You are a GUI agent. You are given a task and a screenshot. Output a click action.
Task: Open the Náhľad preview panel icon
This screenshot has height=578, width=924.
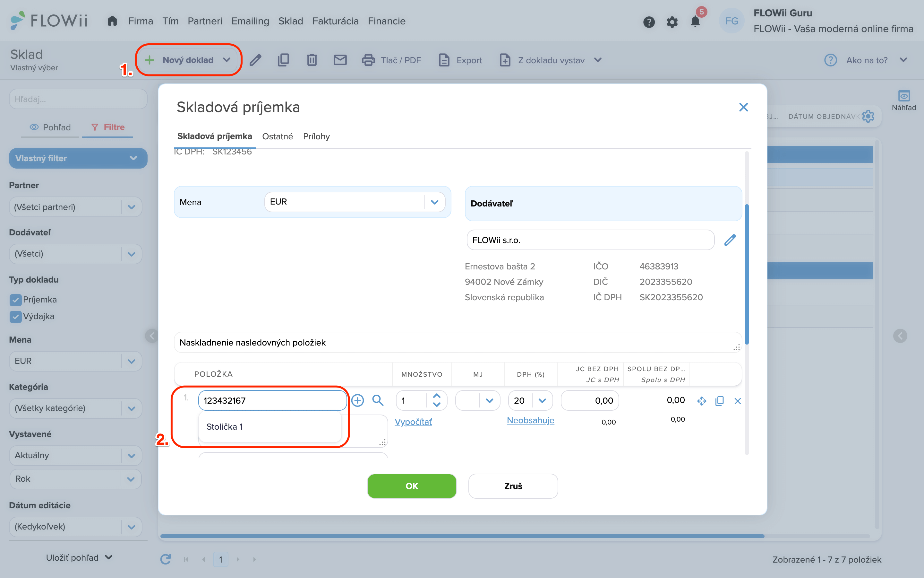point(904,101)
